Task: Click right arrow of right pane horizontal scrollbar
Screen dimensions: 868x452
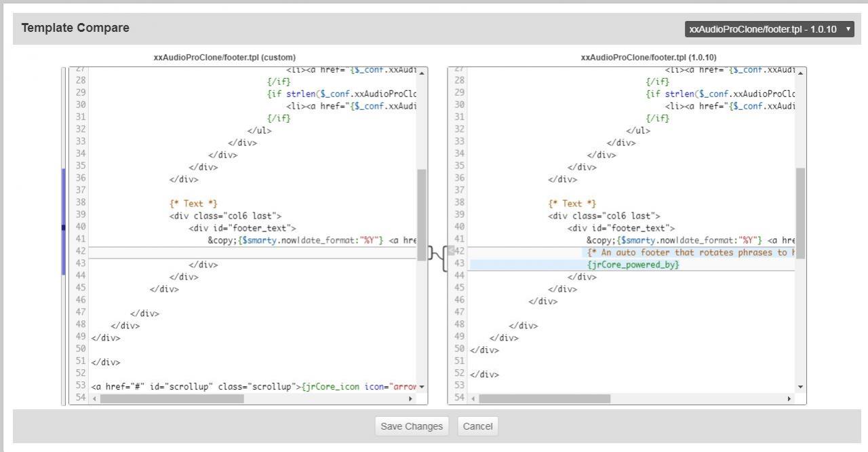Action: point(789,399)
